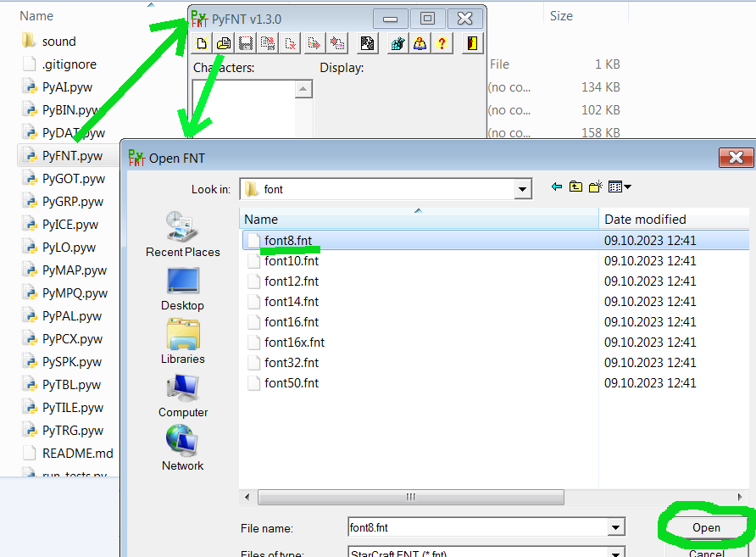Click the yellow question mark About icon
Viewport: 756px width, 557px height.
[x=442, y=43]
